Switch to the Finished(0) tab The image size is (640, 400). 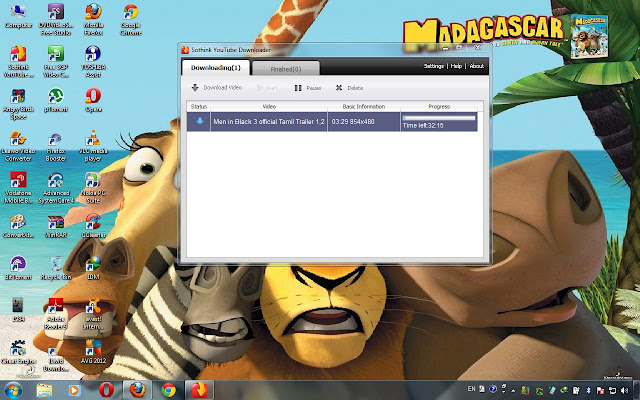286,69
